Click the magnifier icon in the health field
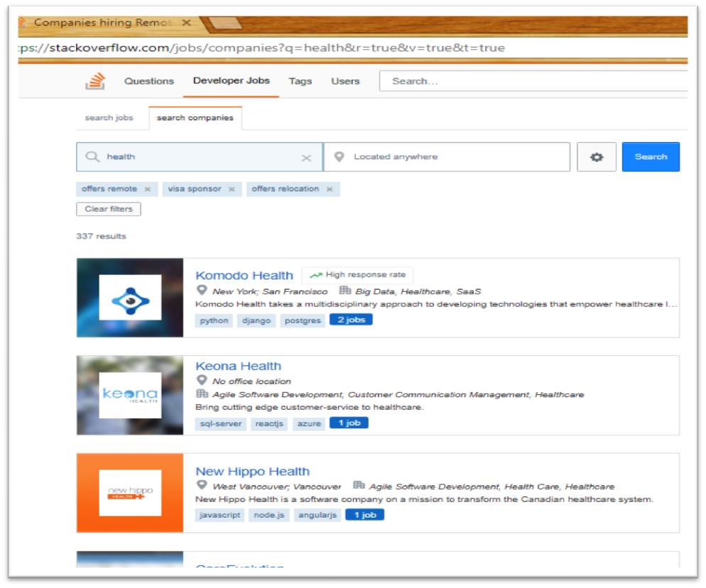This screenshot has width=706, height=588. point(92,157)
